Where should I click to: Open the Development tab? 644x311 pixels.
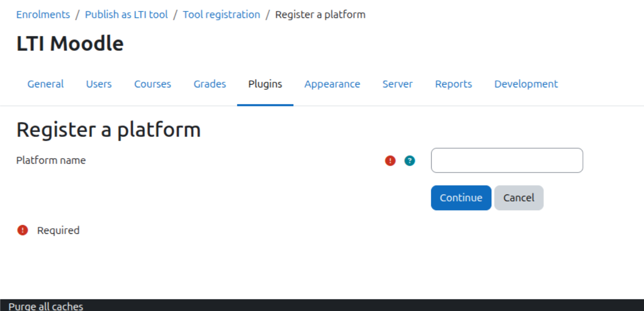click(x=526, y=84)
